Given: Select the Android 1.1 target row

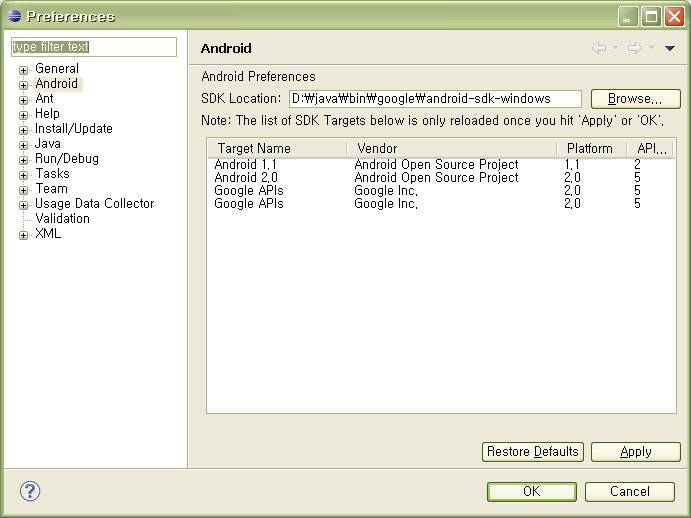Looking at the screenshot, I should (441, 164).
